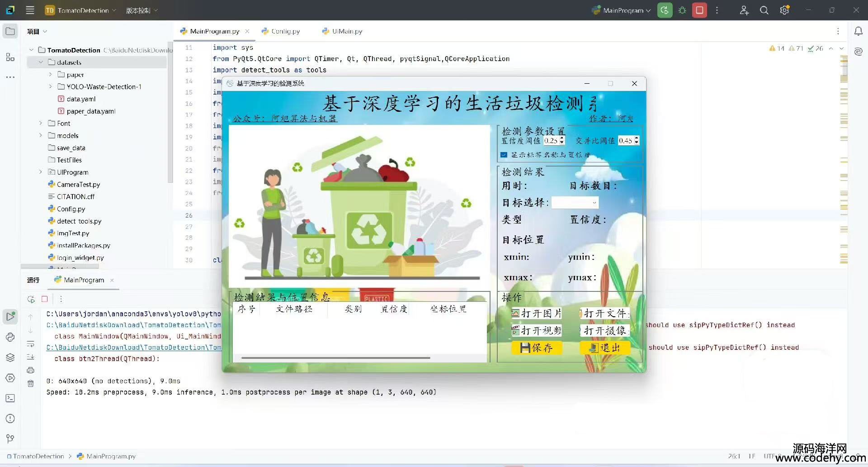Click the open video button in detection window

click(536, 331)
